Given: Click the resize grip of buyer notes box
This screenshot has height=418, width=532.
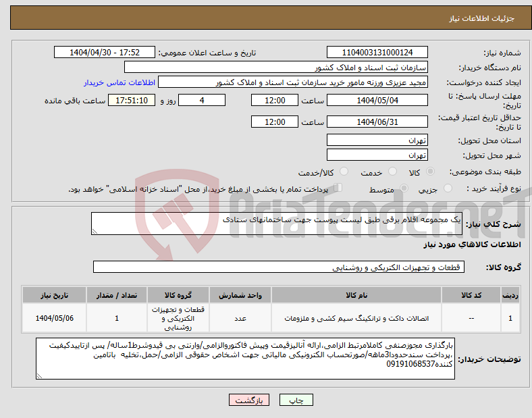Looking at the screenshot, I should coord(39,376).
